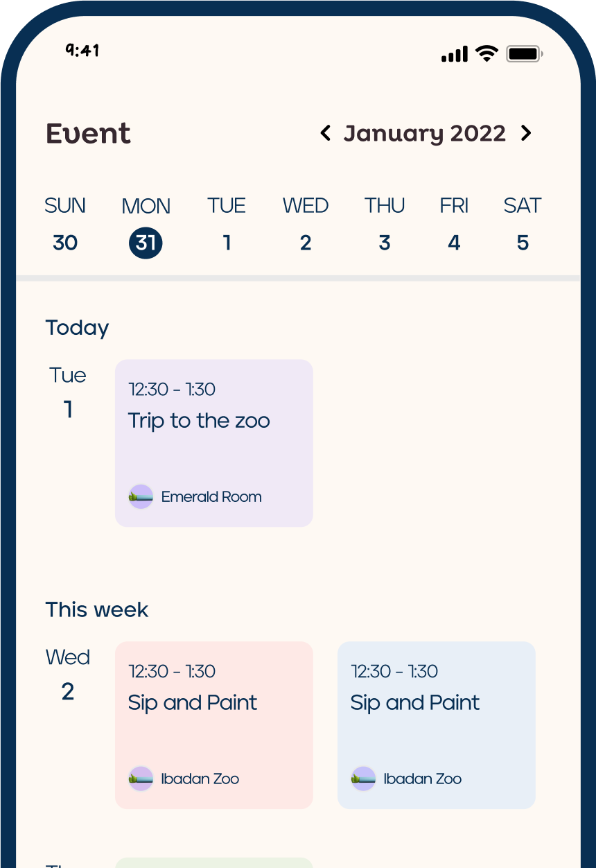
Task: Open the blue Sip and Paint event card
Action: (x=437, y=724)
